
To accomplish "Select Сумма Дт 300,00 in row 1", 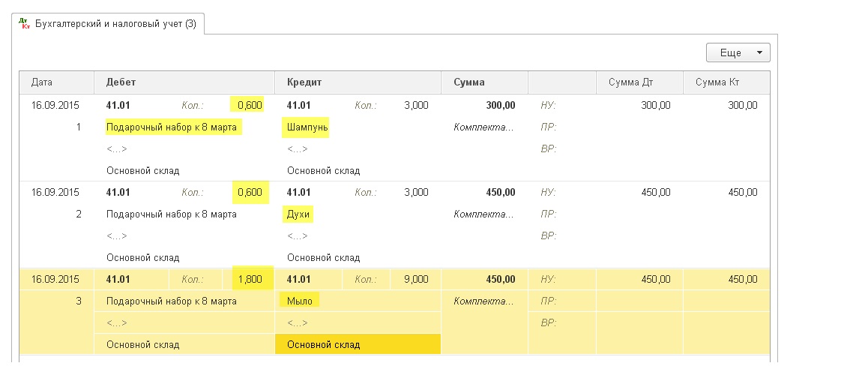I will [x=656, y=105].
